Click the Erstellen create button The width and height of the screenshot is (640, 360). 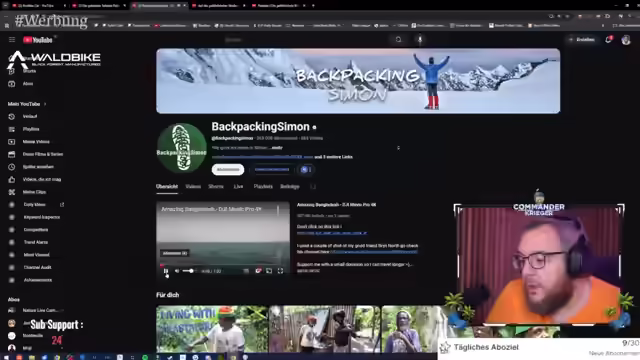(582, 40)
